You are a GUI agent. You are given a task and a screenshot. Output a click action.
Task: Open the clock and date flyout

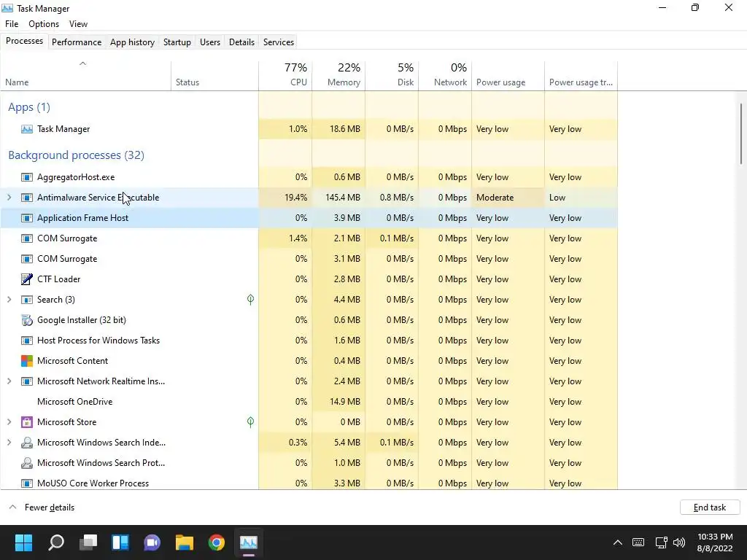click(x=715, y=542)
